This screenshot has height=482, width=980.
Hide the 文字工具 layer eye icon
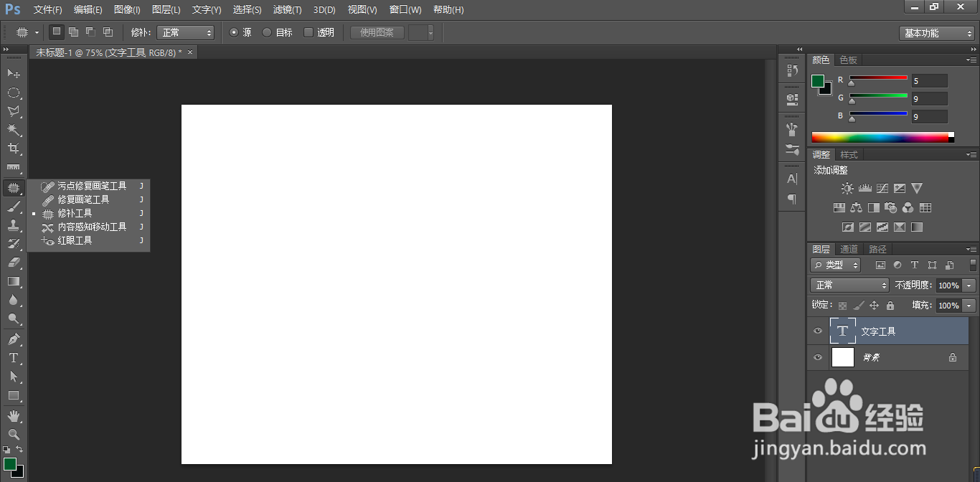[x=817, y=331]
